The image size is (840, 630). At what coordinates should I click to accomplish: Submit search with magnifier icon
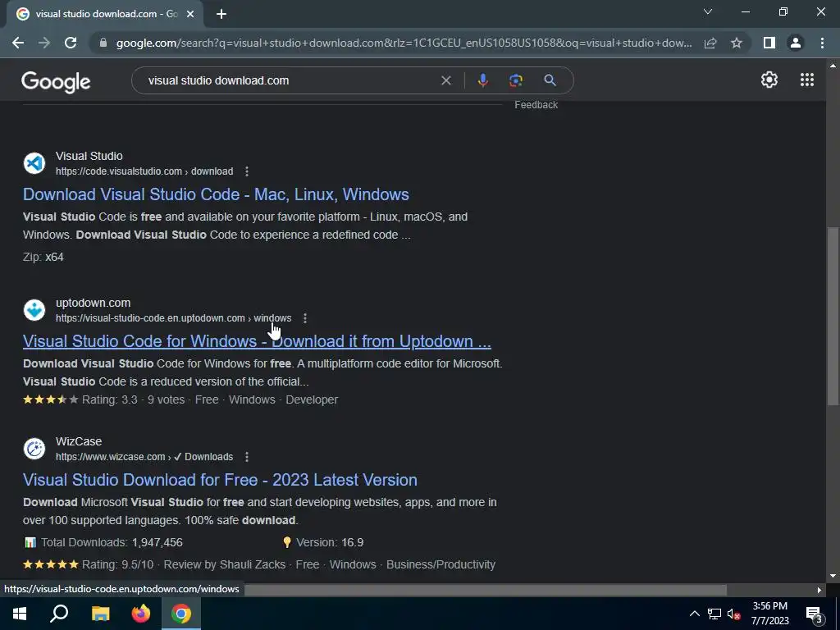click(550, 80)
